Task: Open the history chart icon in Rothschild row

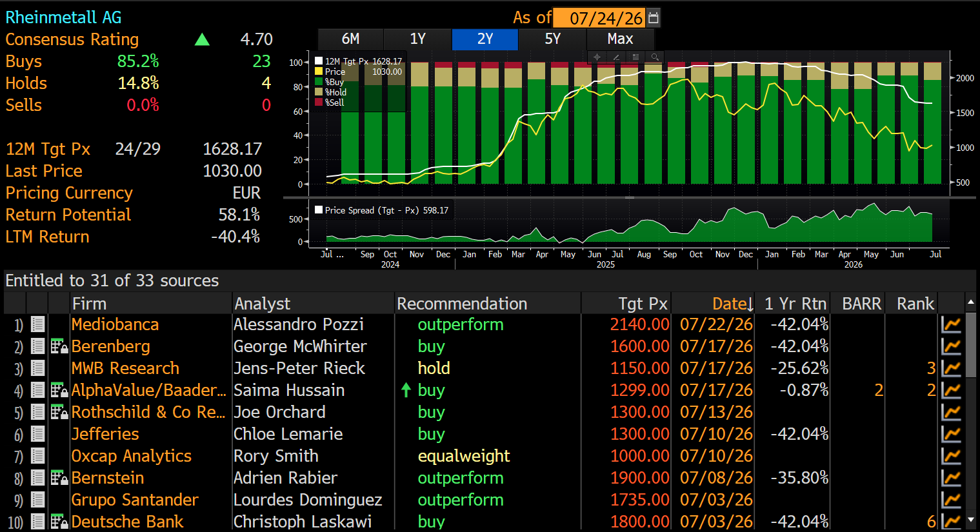Action: (951, 412)
